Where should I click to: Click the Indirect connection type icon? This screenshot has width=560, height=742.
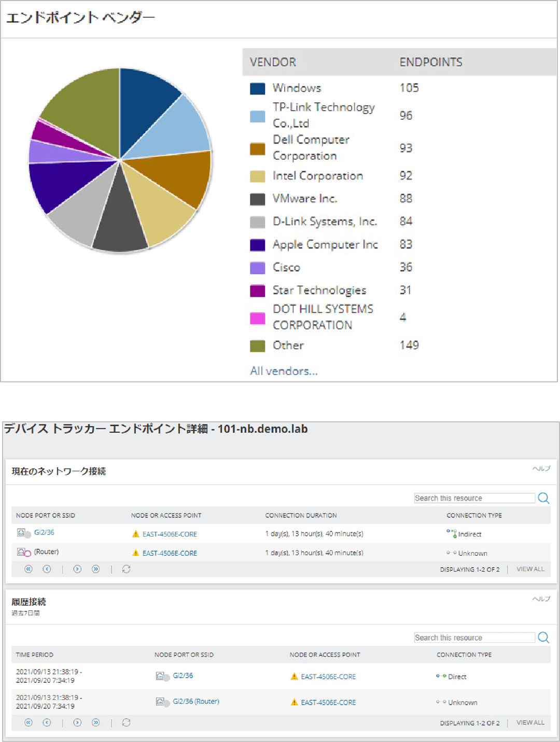pos(451,533)
